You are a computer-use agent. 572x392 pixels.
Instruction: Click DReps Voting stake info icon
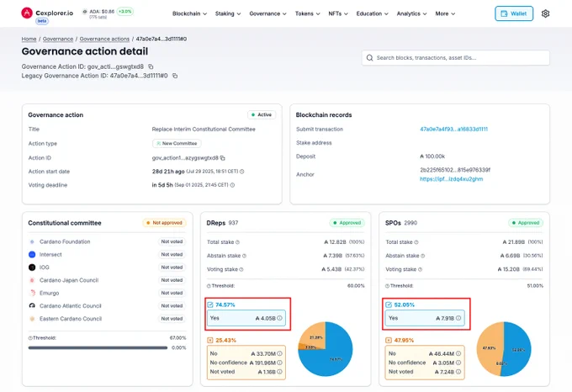click(x=241, y=269)
